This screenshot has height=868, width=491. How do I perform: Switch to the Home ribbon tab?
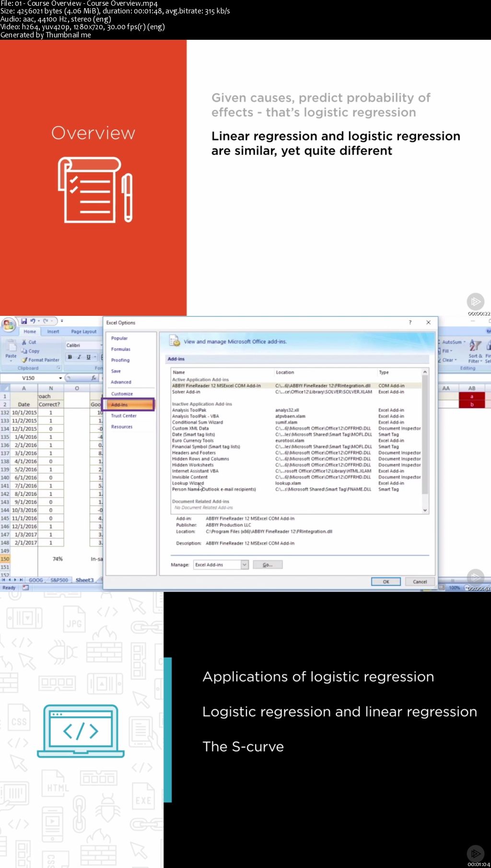pos(30,332)
